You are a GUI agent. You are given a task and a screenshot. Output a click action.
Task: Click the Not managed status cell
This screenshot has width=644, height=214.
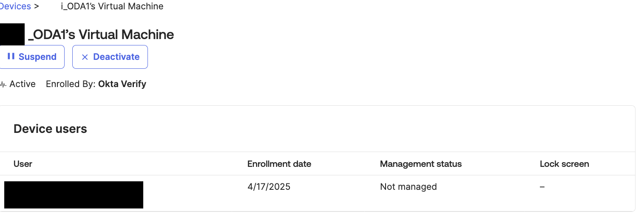409,187
